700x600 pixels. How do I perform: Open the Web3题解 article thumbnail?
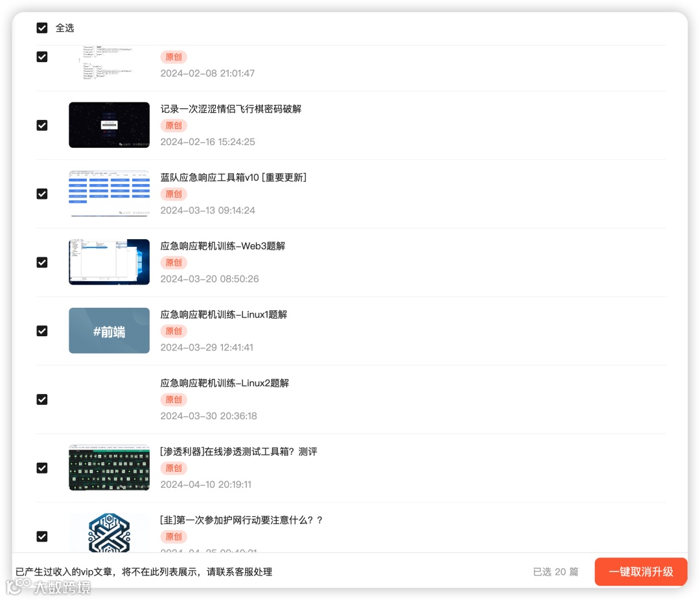[x=110, y=262]
